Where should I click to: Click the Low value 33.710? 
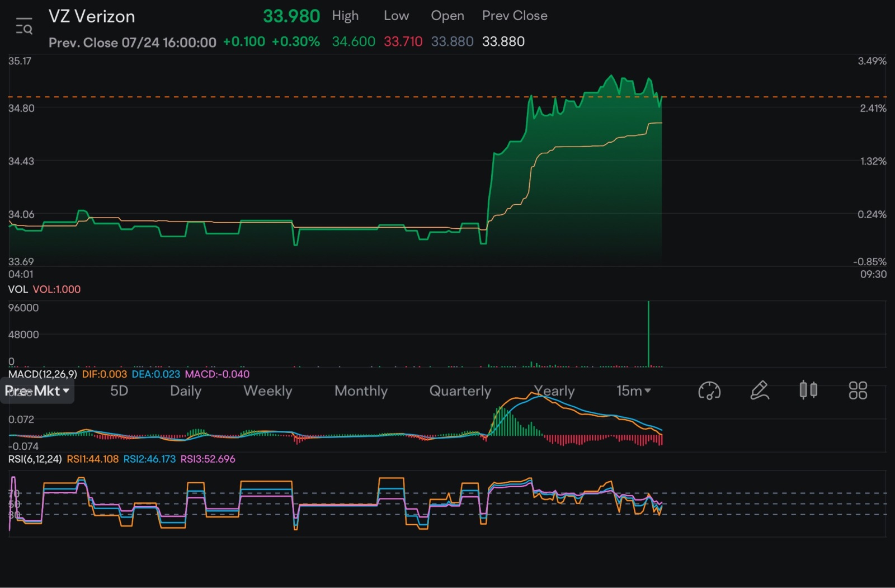coord(403,41)
